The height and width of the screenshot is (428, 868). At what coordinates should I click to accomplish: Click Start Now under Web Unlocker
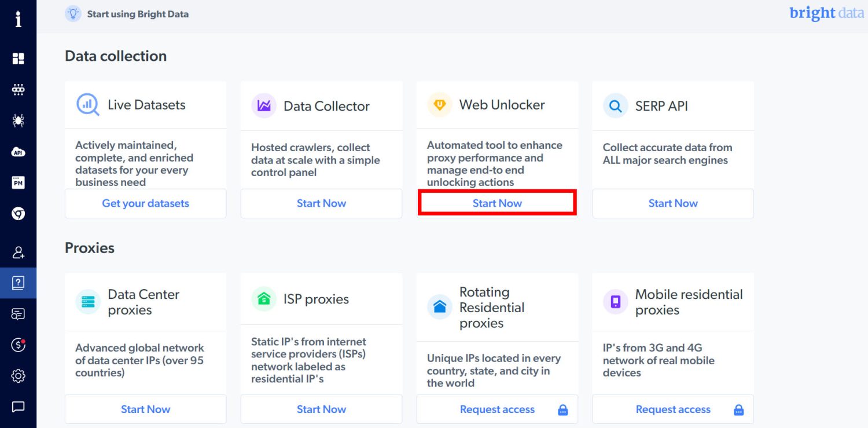click(496, 203)
